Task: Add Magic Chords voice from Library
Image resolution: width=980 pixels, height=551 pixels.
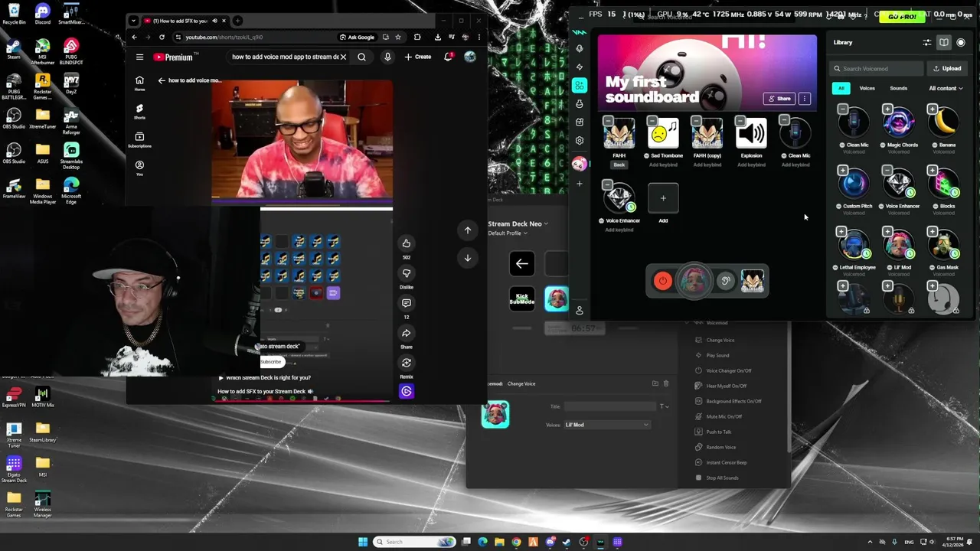Action: 887,109
